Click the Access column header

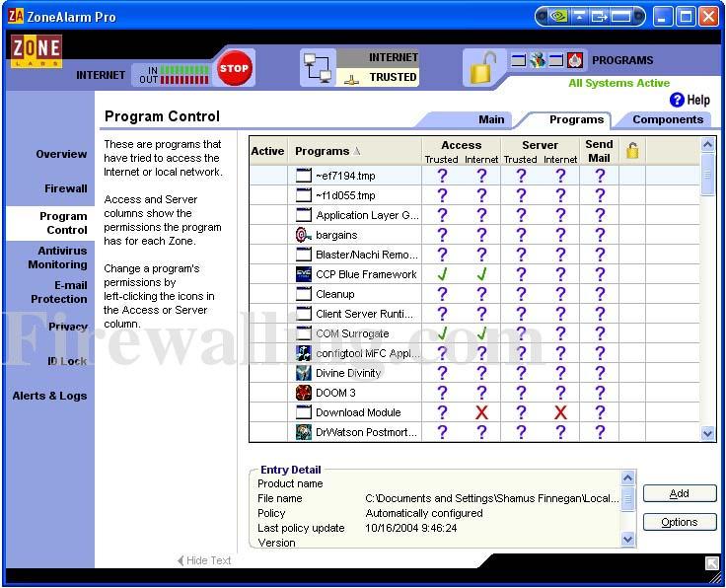[x=462, y=145]
